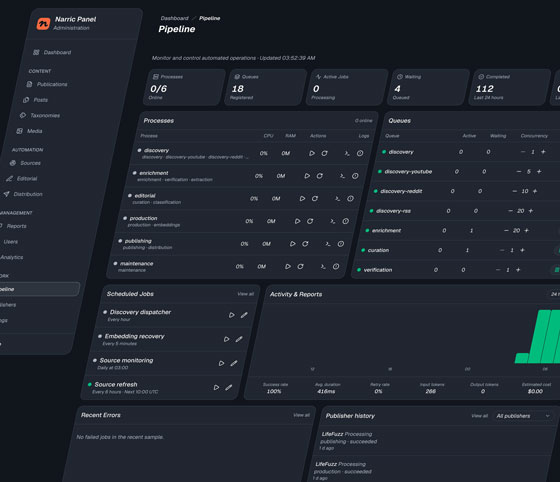Image resolution: width=560 pixels, height=482 pixels.
Task: Open the All publishers dropdown
Action: point(522,416)
